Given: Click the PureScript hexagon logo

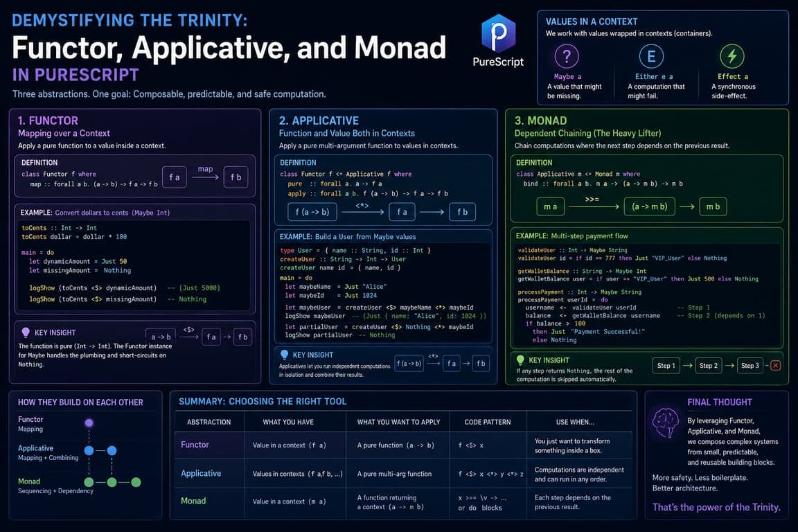Looking at the screenshot, I should 498,34.
